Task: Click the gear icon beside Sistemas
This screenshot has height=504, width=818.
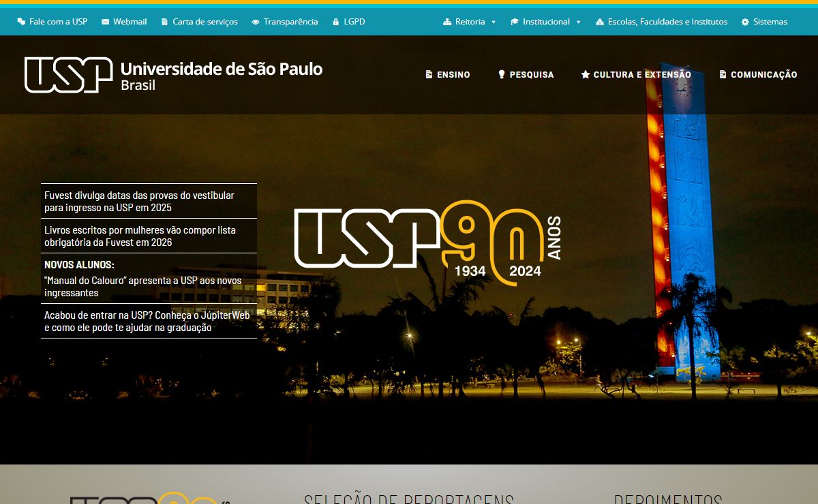Action: pos(745,22)
